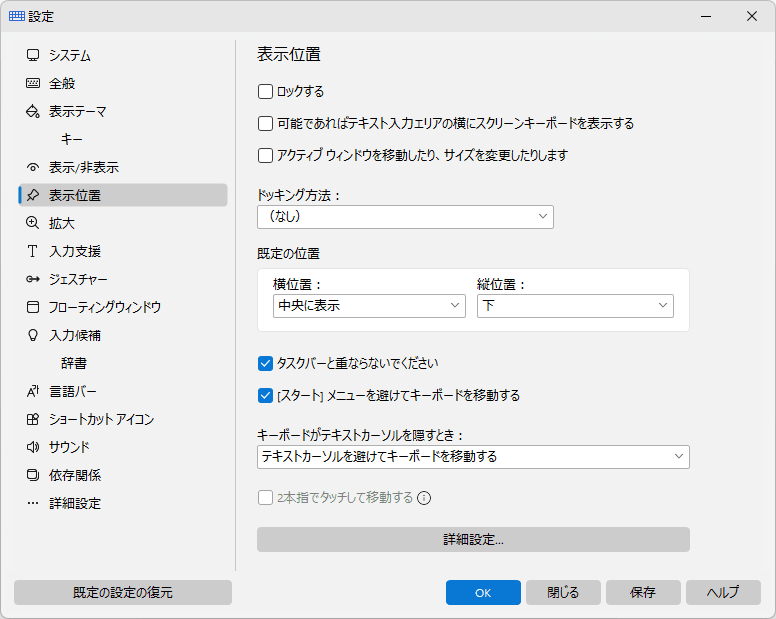
Task: Open システム settings page
Action: (123, 55)
